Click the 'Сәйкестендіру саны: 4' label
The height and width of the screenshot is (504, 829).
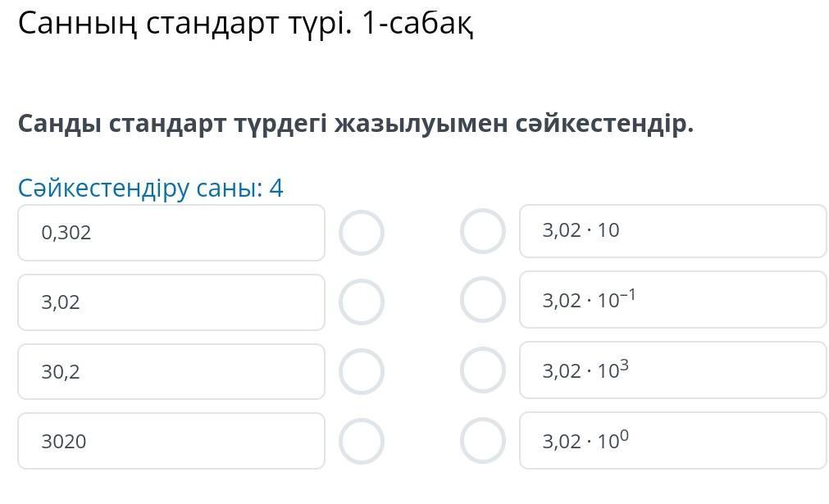150,188
